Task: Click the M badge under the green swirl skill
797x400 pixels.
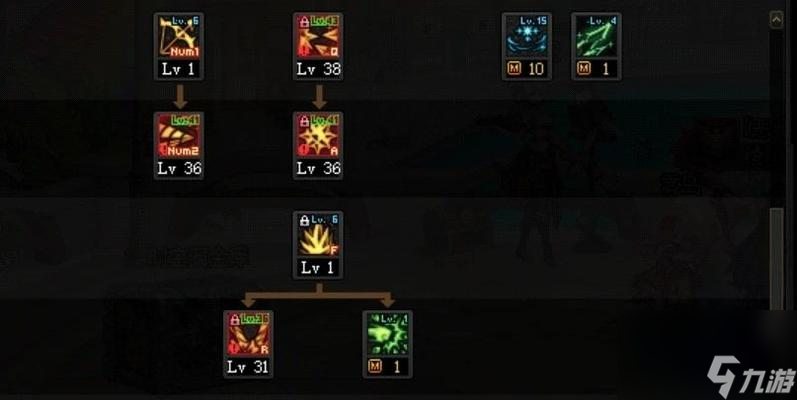Action: pyautogui.click(x=375, y=366)
